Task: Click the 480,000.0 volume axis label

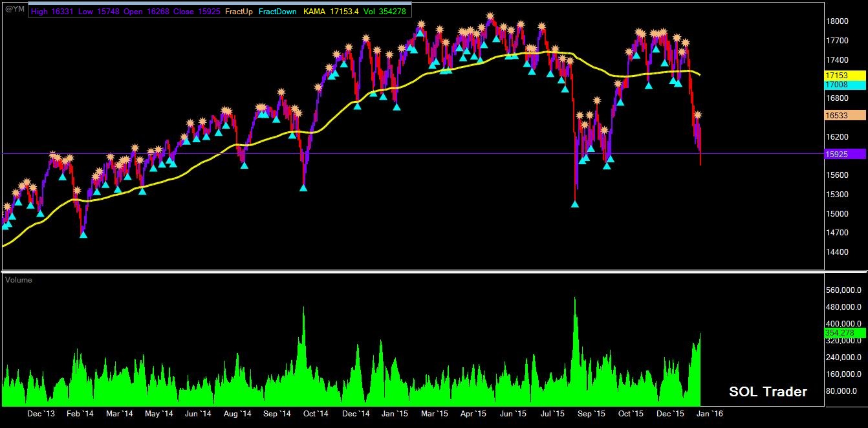Action: click(x=843, y=307)
